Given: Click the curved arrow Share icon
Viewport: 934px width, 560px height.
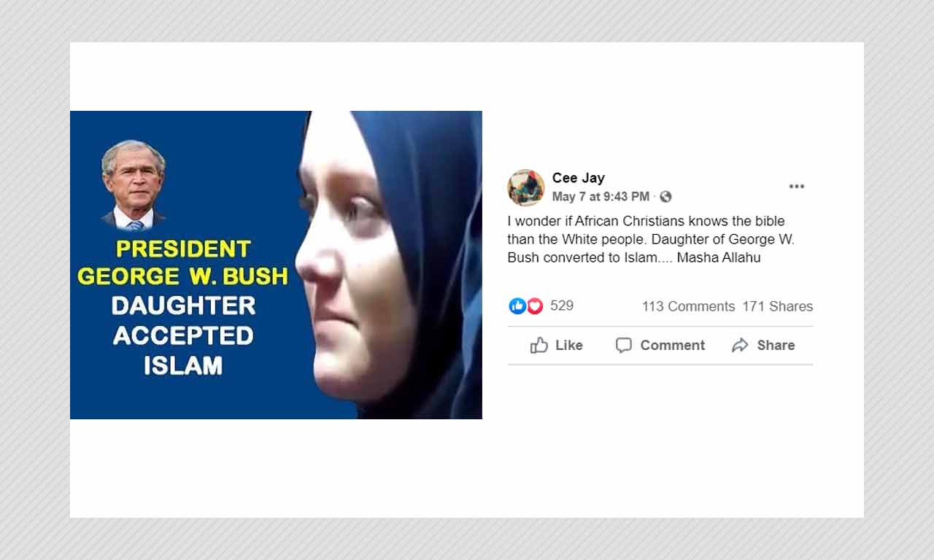Looking at the screenshot, I should pyautogui.click(x=740, y=346).
